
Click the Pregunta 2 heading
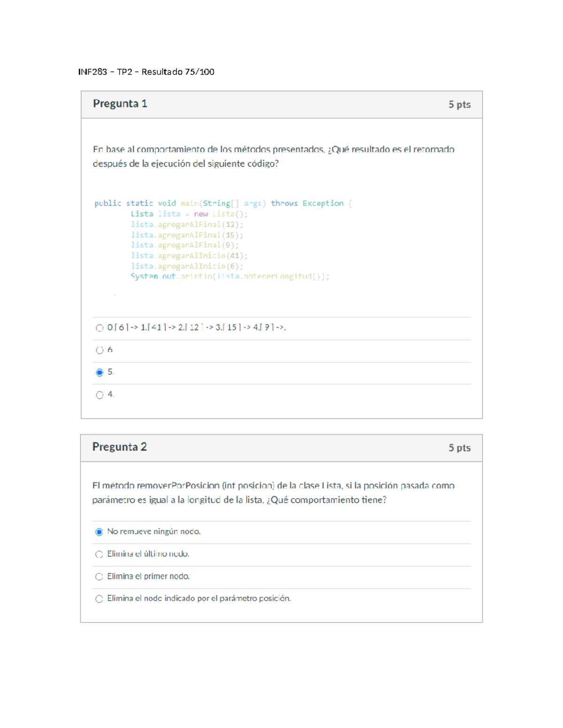[120, 447]
